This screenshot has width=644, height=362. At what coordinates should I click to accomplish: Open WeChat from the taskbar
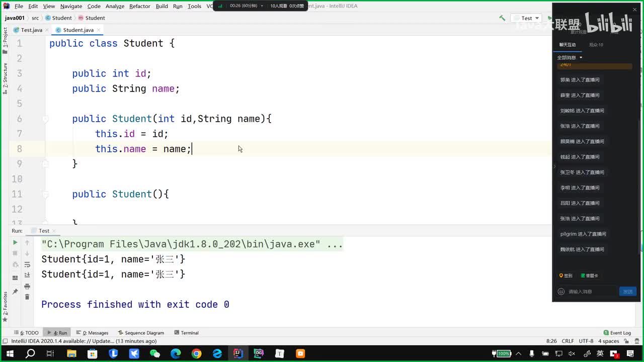coord(155,353)
